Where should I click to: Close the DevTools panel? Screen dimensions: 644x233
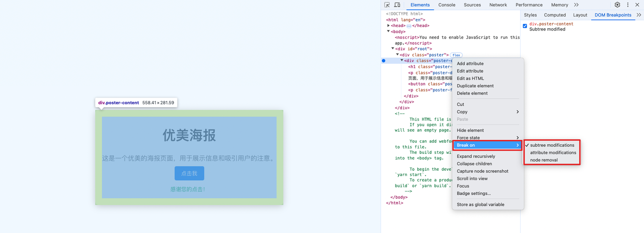637,5
